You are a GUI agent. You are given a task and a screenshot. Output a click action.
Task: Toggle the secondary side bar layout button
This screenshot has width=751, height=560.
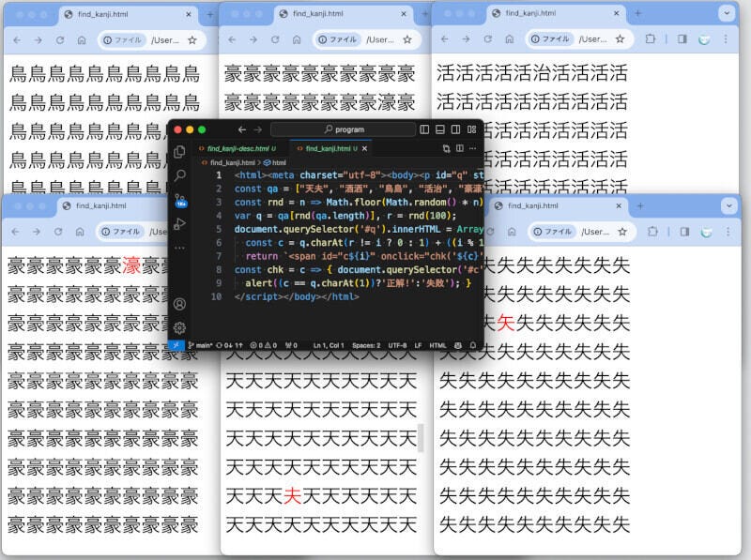click(455, 129)
